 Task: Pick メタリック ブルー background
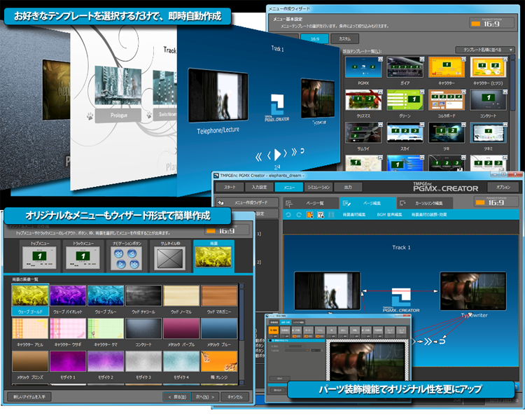coord(219,332)
